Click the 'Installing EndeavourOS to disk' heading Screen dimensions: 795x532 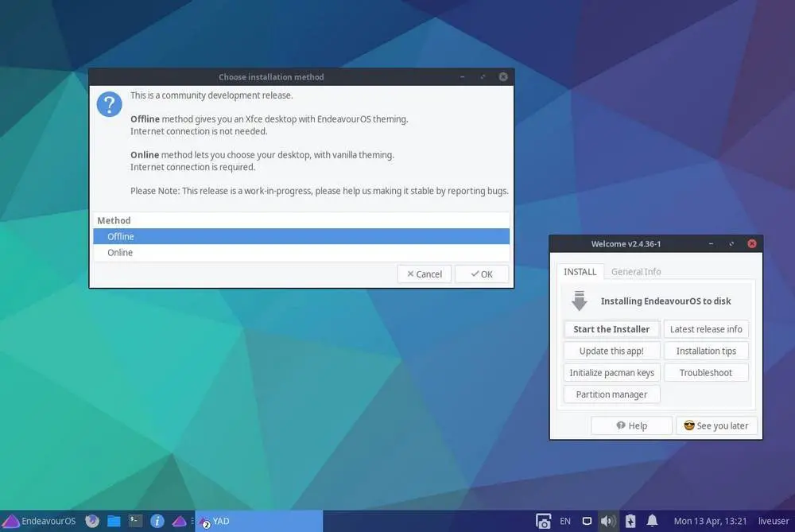tap(665, 301)
